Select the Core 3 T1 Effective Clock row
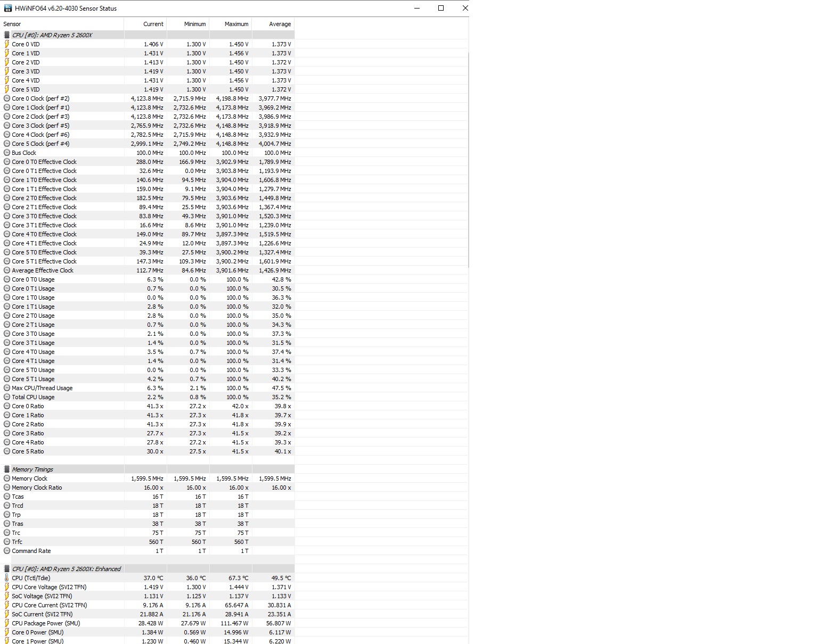 pos(147,225)
